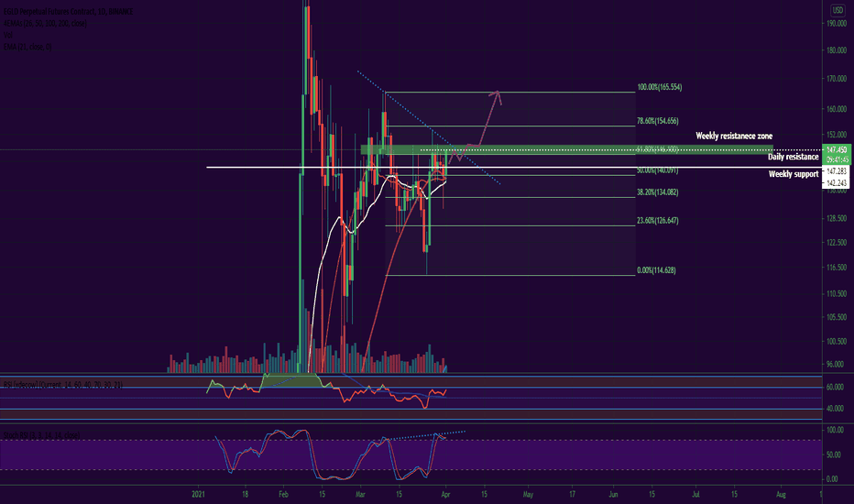Click the 38.20%(134.082) Fibonacci label
Image resolution: width=854 pixels, height=504 pixels.
point(657,192)
